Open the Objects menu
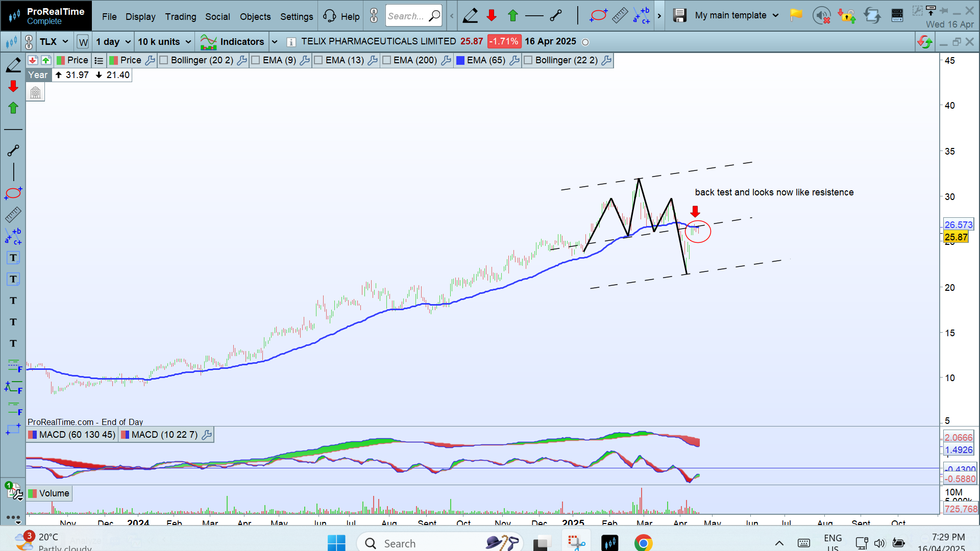 coord(255,16)
